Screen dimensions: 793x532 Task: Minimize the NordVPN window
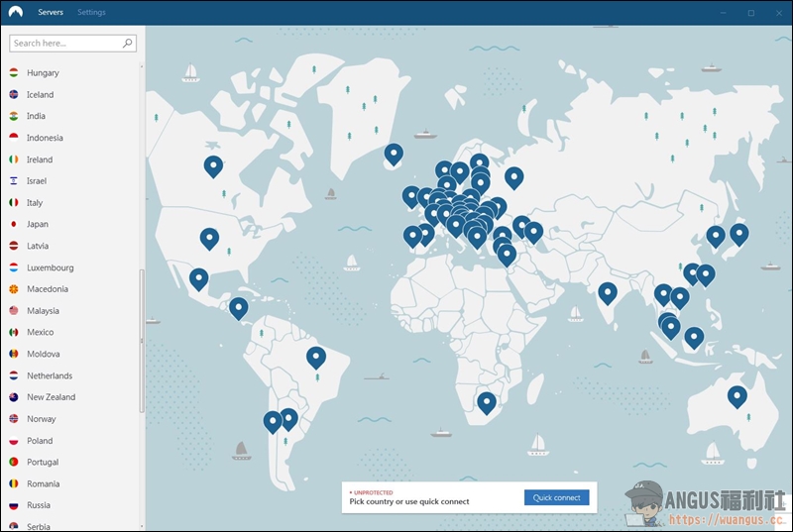click(724, 13)
